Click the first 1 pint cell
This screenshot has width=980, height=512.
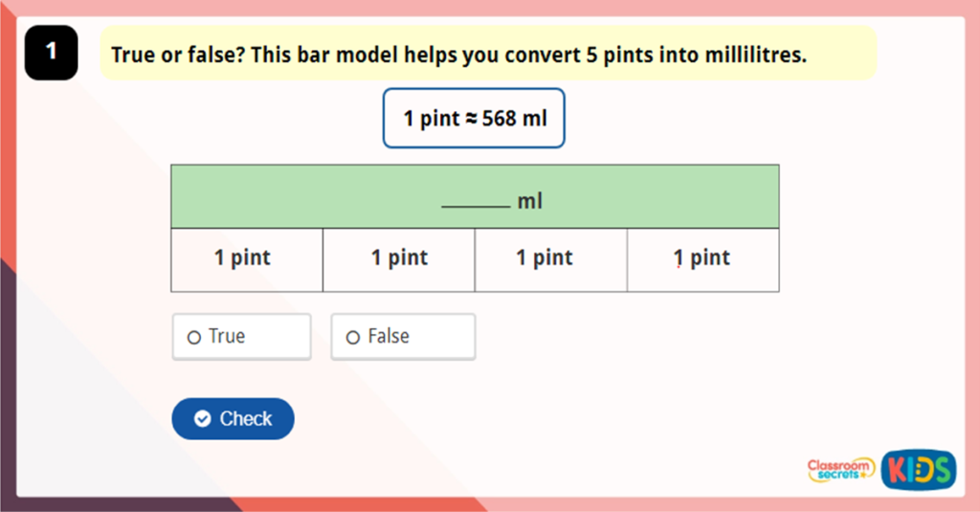(x=246, y=259)
